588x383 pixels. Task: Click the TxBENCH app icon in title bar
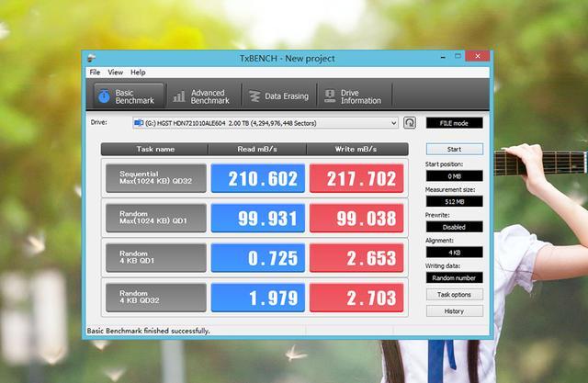point(93,57)
